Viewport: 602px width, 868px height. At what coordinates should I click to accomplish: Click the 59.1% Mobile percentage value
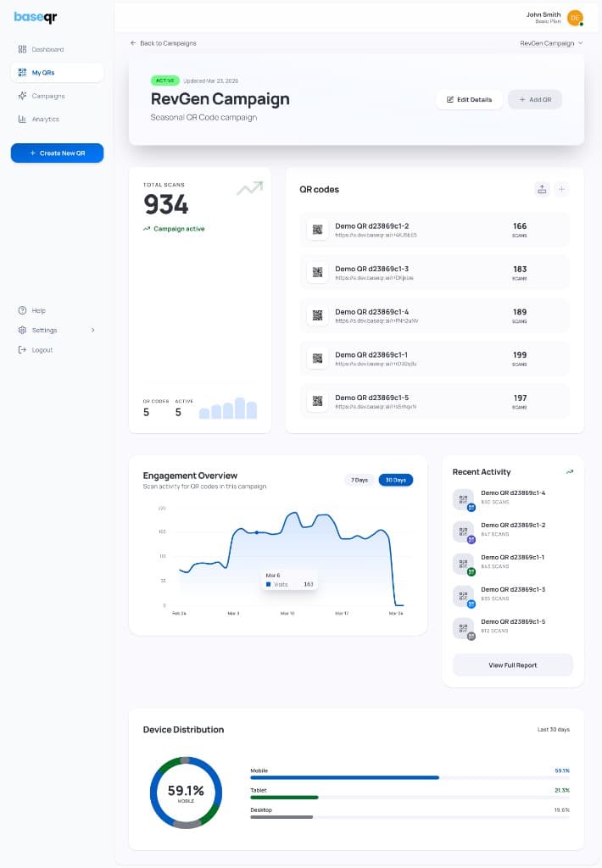[562, 771]
